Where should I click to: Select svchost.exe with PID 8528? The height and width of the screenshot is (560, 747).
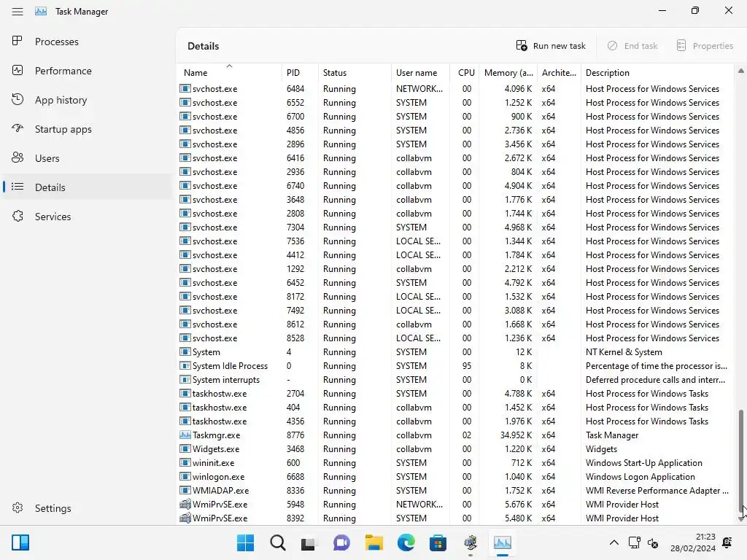[x=455, y=338]
